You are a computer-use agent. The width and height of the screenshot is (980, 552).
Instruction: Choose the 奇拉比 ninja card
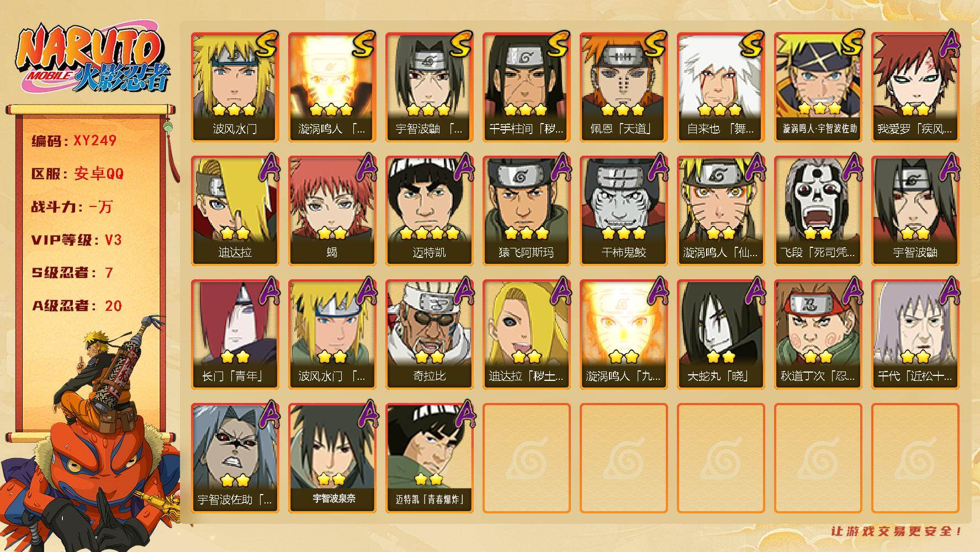(429, 335)
